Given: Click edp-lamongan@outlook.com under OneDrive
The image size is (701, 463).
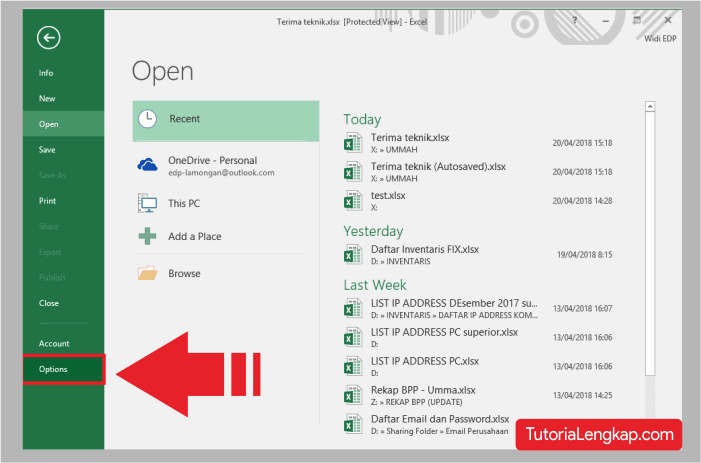Looking at the screenshot, I should (221, 173).
